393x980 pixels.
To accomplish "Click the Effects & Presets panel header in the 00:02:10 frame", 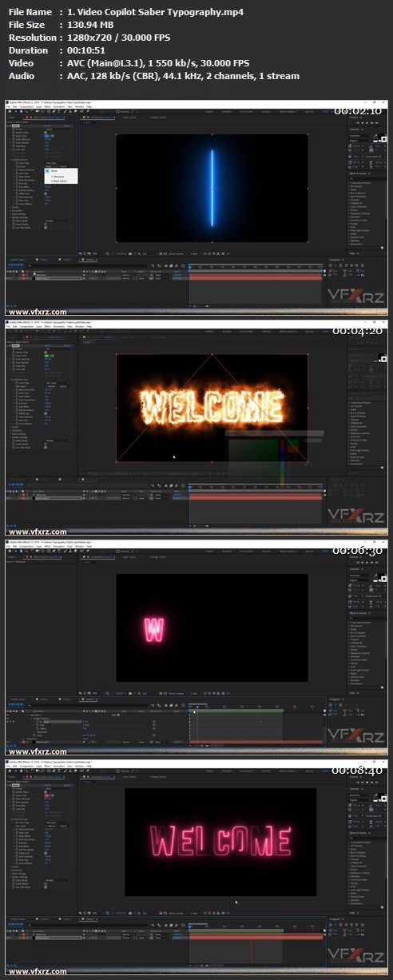I will coord(358,173).
